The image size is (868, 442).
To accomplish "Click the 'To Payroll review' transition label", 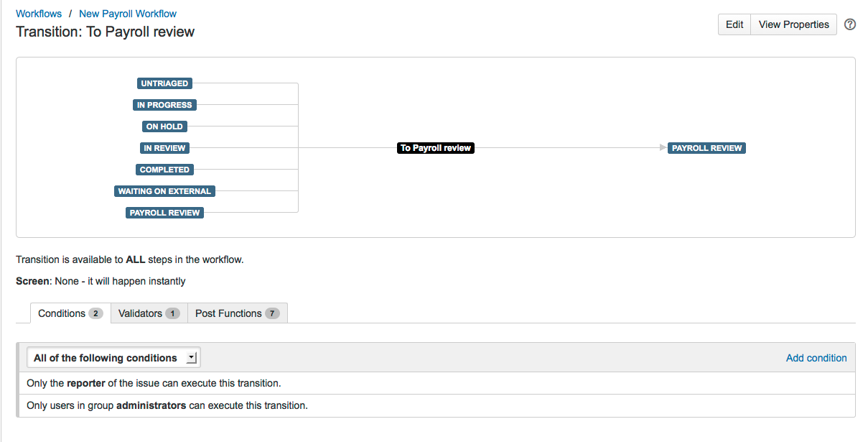I will click(x=436, y=148).
